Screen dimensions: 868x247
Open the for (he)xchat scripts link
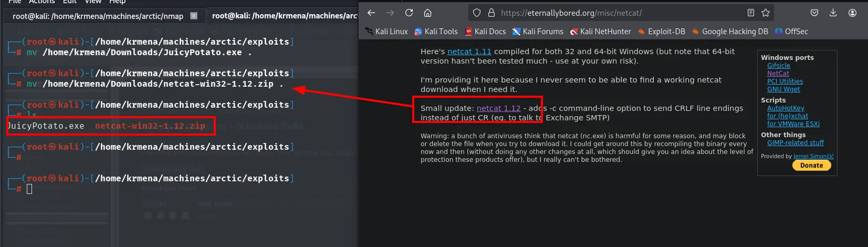click(x=787, y=116)
